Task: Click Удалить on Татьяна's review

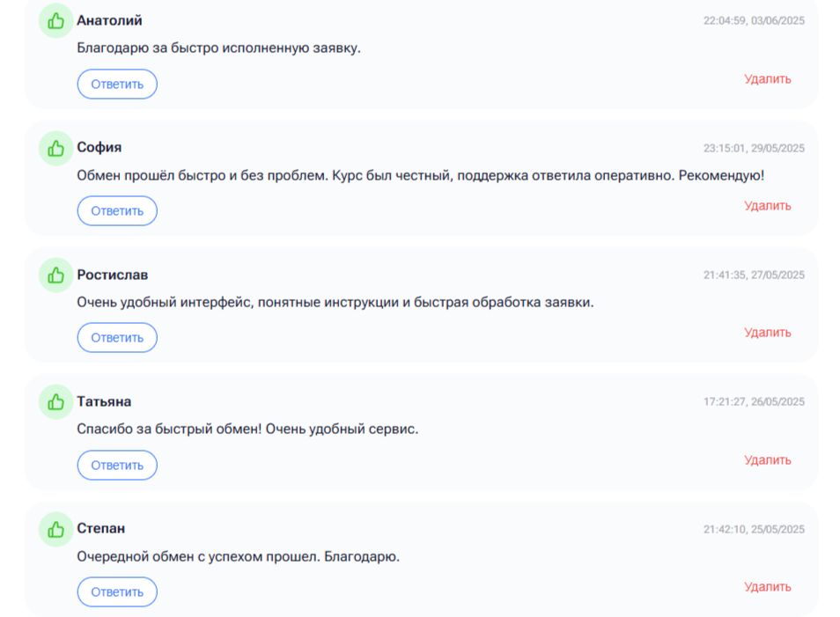Action: point(767,460)
